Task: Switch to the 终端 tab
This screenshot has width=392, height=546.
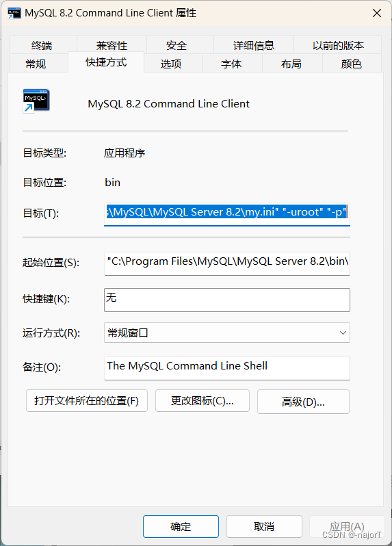Action: pos(43,45)
